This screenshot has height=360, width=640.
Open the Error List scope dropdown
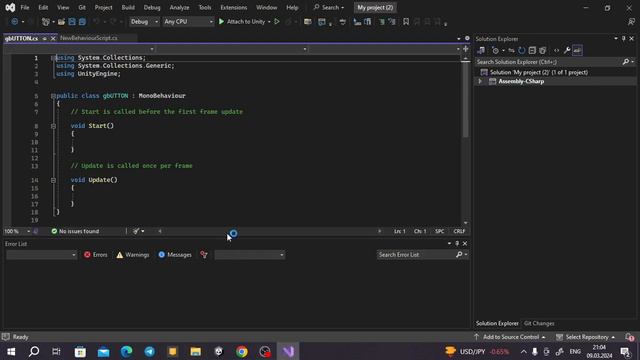coord(41,255)
